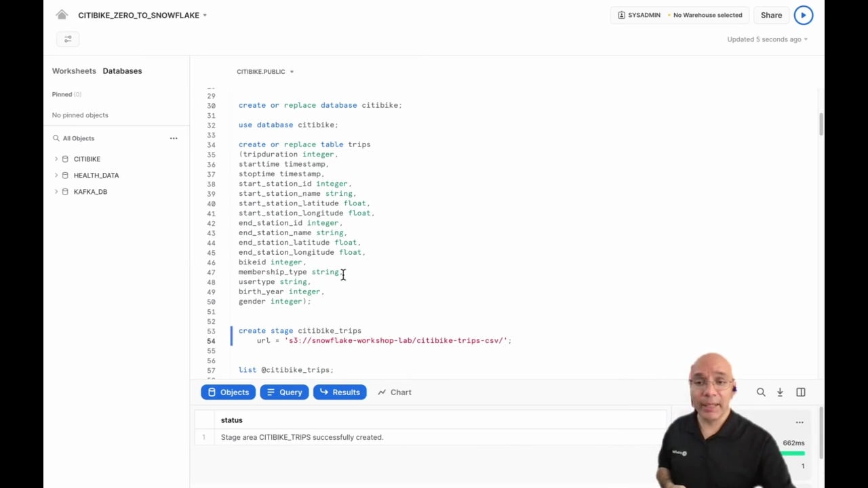Image resolution: width=868 pixels, height=488 pixels.
Task: Click the search icon beside All Objects
Action: point(56,138)
